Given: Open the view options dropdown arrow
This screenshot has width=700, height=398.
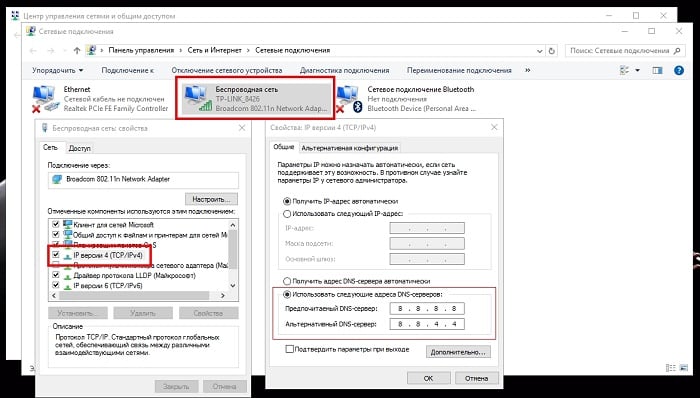Looking at the screenshot, I should click(x=638, y=70).
